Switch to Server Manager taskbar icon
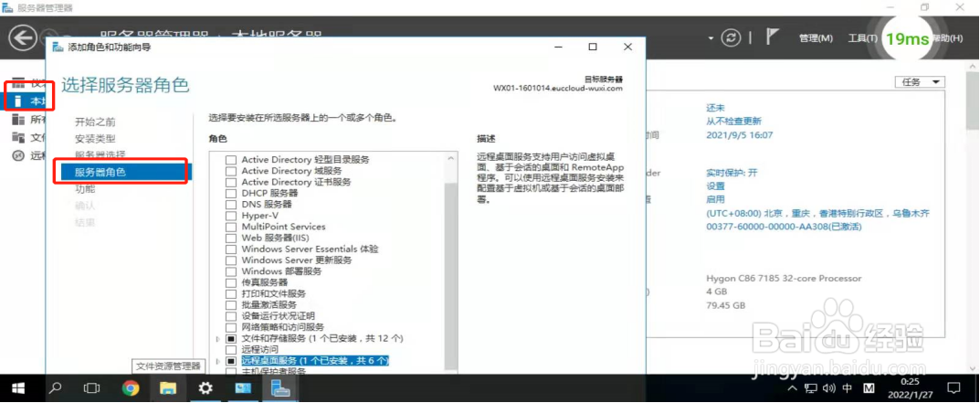This screenshot has width=980, height=403. [279, 388]
